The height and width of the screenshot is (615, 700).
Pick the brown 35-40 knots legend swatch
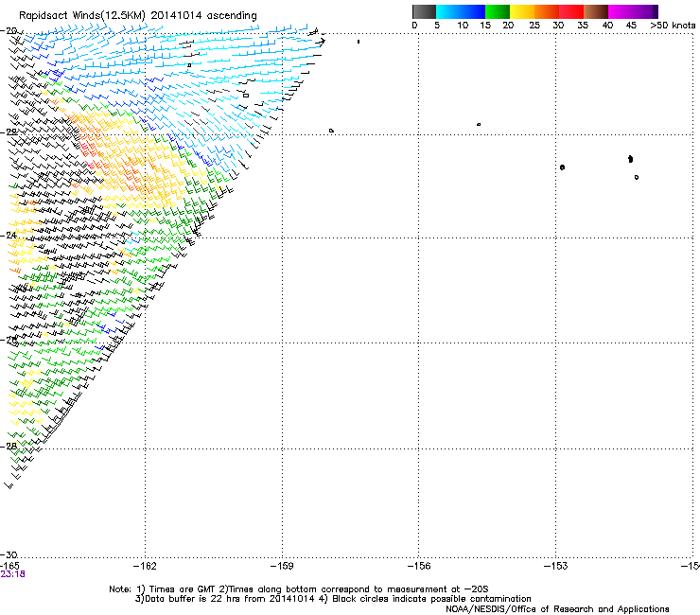[x=596, y=11]
